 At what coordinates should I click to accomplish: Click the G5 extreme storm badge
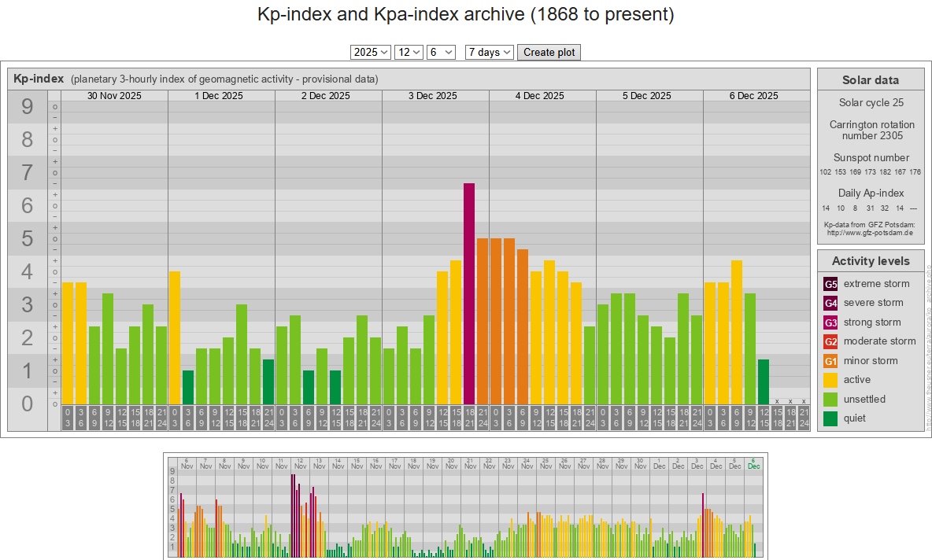830,284
